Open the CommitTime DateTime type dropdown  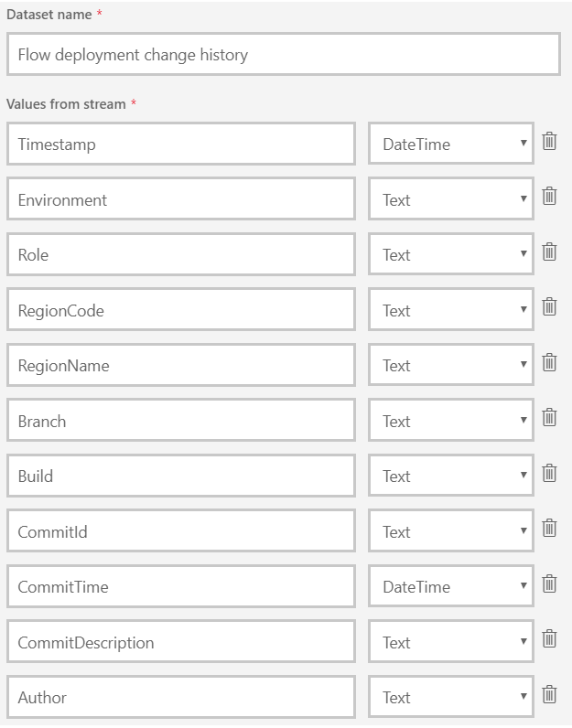[x=451, y=587]
